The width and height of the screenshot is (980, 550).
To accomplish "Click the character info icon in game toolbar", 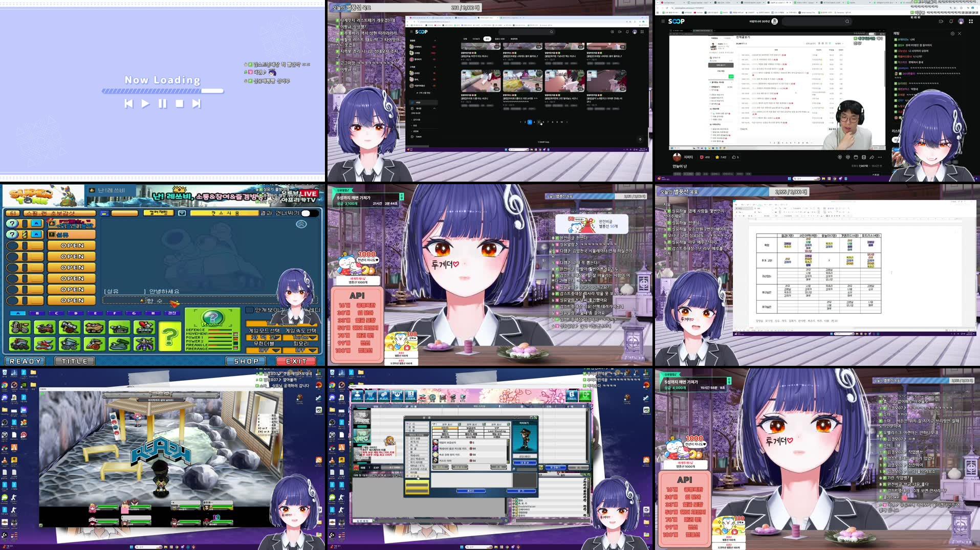I will (x=357, y=395).
